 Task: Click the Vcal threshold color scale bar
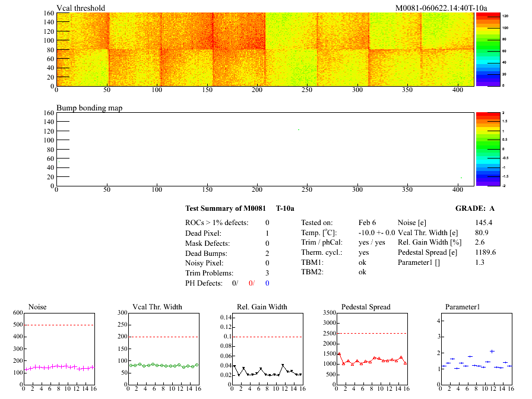pyautogui.click(x=484, y=49)
